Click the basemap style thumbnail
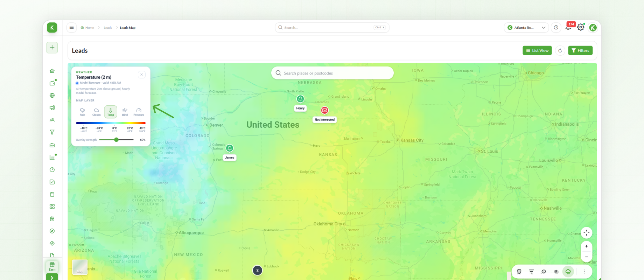The image size is (644, 280). [80, 267]
